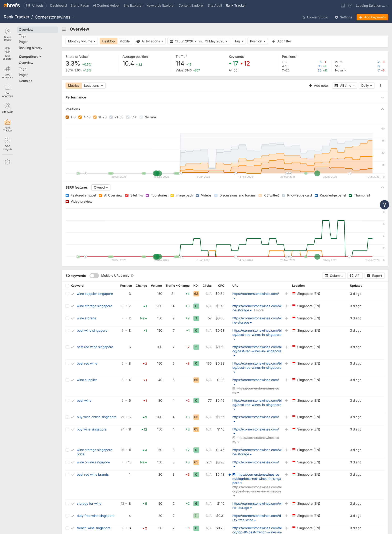Open the API curly braces button

355,276
